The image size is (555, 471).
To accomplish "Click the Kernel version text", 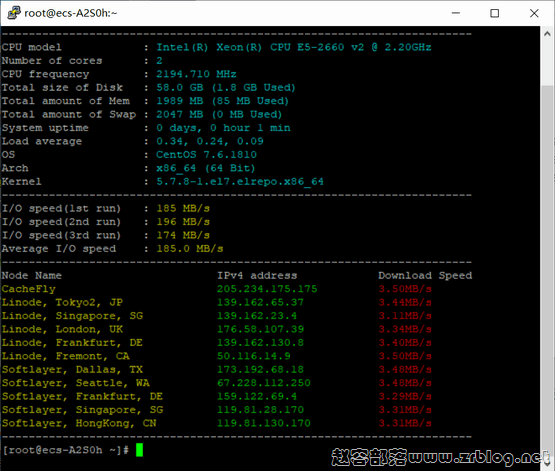I will 240,182.
